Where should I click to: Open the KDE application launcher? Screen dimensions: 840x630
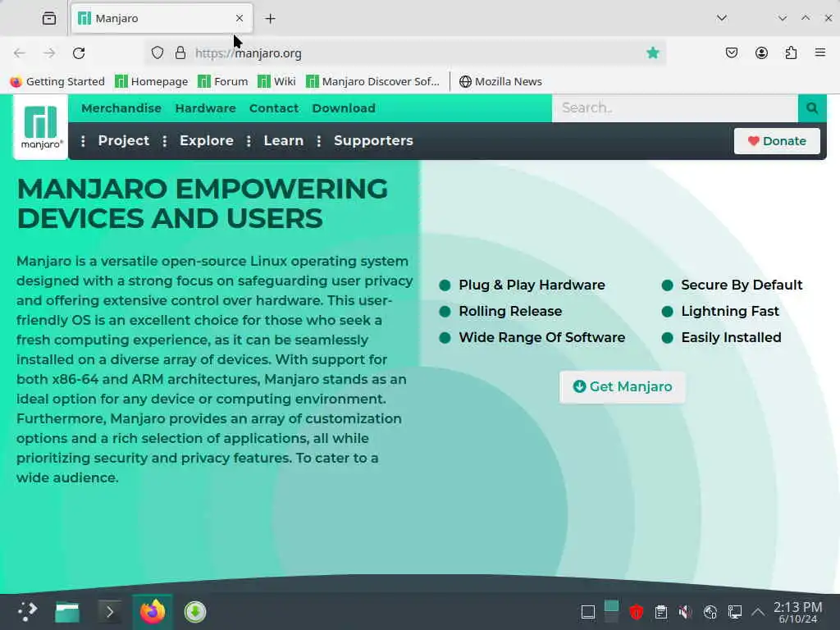[x=27, y=612]
